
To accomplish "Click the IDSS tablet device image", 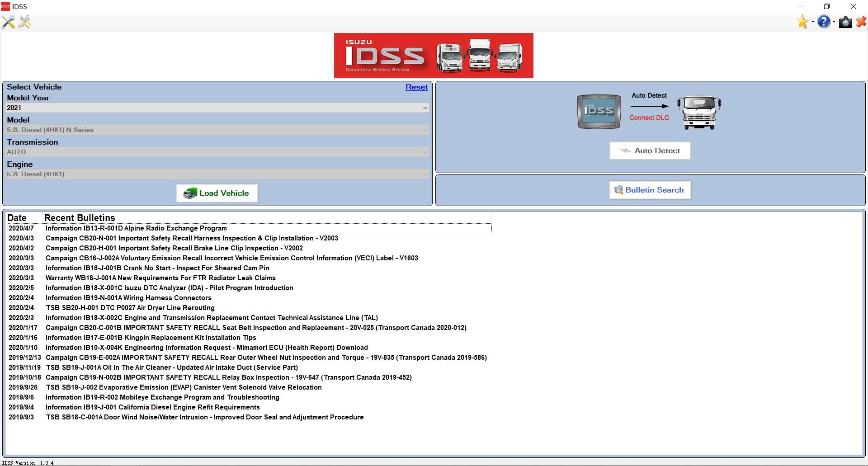I will 599,112.
